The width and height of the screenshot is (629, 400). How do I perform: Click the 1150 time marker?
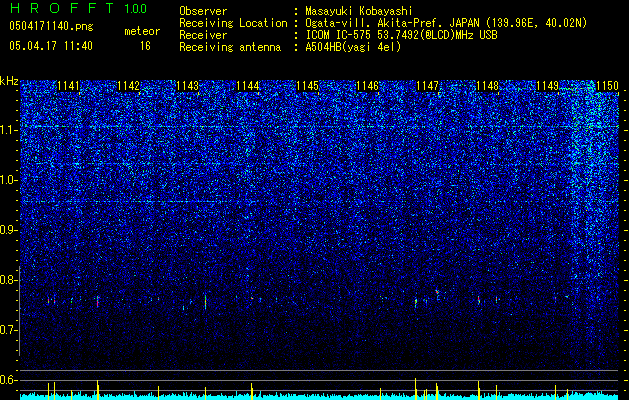[607, 86]
